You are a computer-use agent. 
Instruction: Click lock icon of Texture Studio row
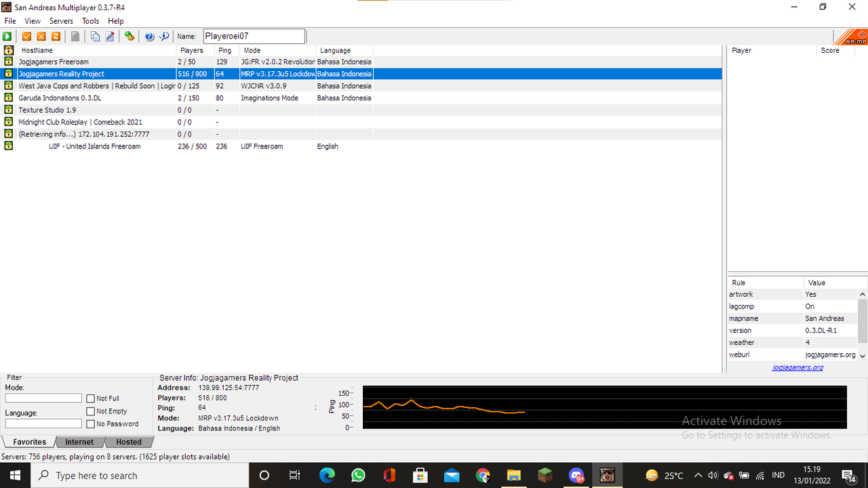coord(8,110)
